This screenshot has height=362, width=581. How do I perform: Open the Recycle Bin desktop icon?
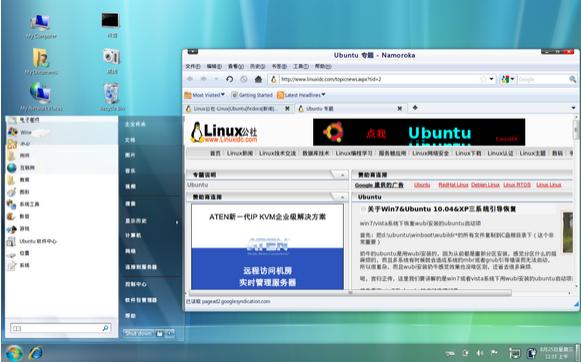tap(112, 97)
